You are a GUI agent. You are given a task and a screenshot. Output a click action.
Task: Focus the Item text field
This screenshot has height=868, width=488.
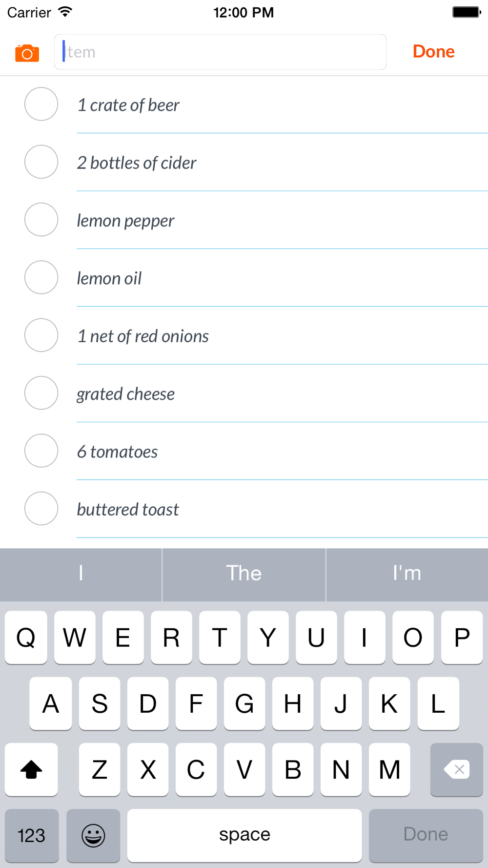[x=220, y=52]
